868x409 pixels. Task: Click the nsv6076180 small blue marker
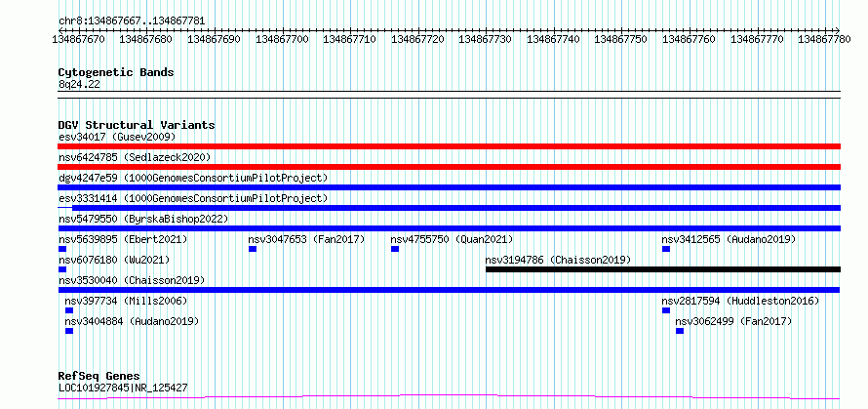[62, 269]
